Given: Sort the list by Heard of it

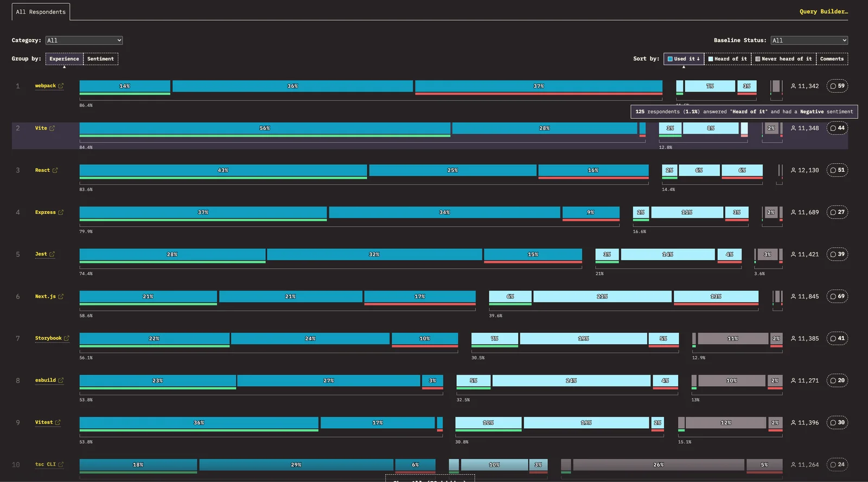Looking at the screenshot, I should [727, 59].
